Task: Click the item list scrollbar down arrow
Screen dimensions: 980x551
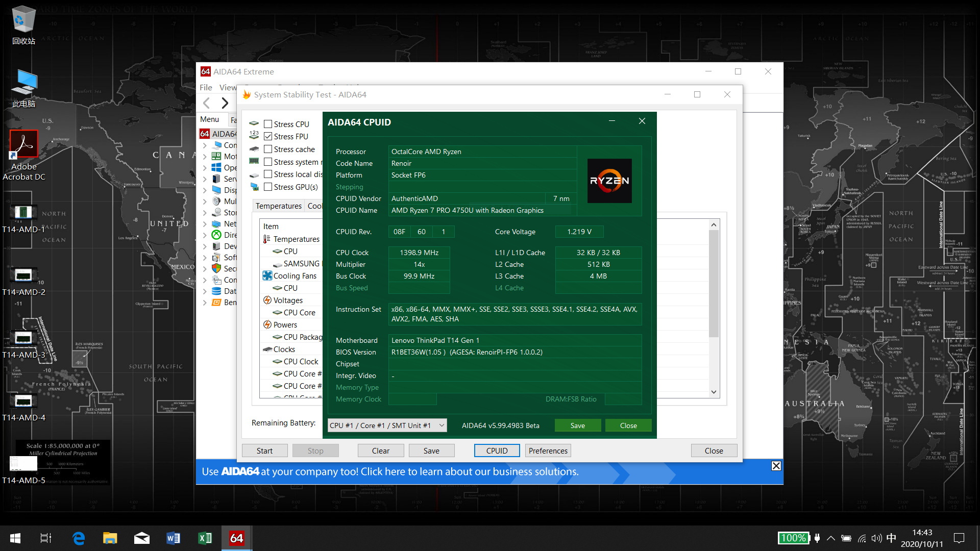Action: click(714, 392)
